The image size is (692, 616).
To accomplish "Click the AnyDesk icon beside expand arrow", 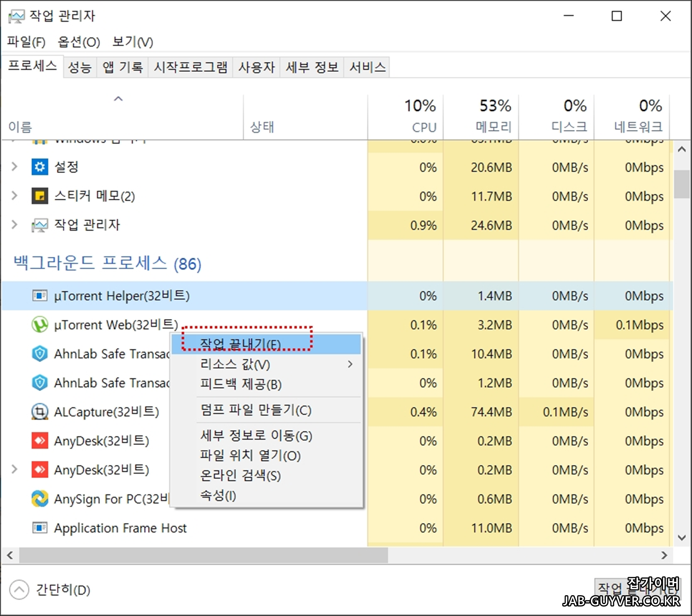I will (40, 470).
